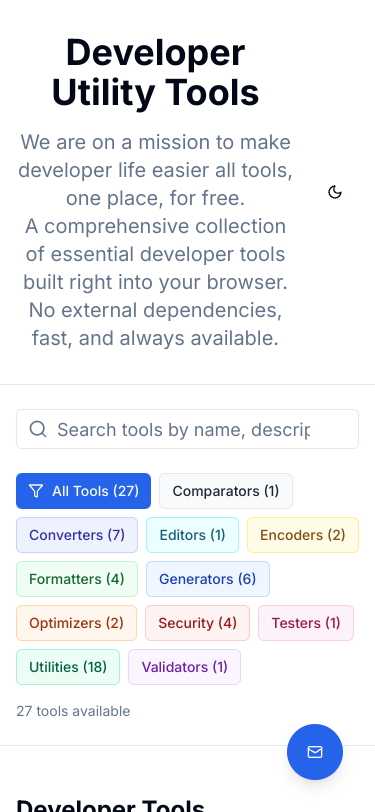Filter tools by Encoders (2)
This screenshot has width=375, height=812.
[x=302, y=535]
